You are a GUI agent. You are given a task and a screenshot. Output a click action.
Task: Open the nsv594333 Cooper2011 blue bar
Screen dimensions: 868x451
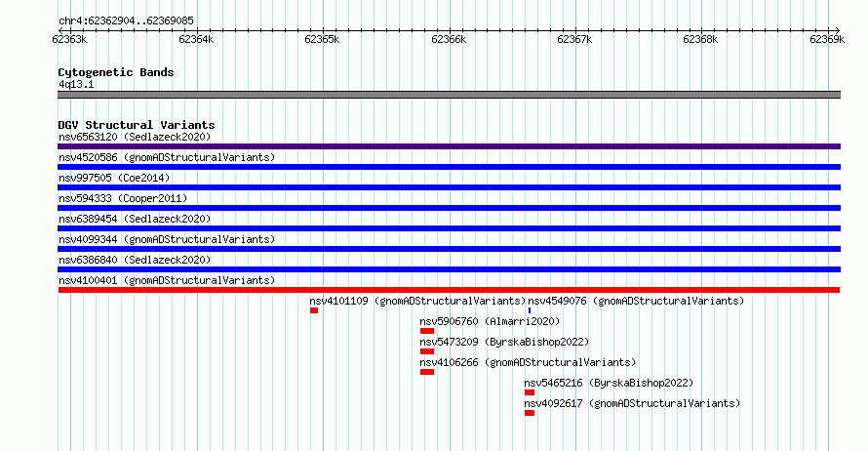click(x=449, y=208)
